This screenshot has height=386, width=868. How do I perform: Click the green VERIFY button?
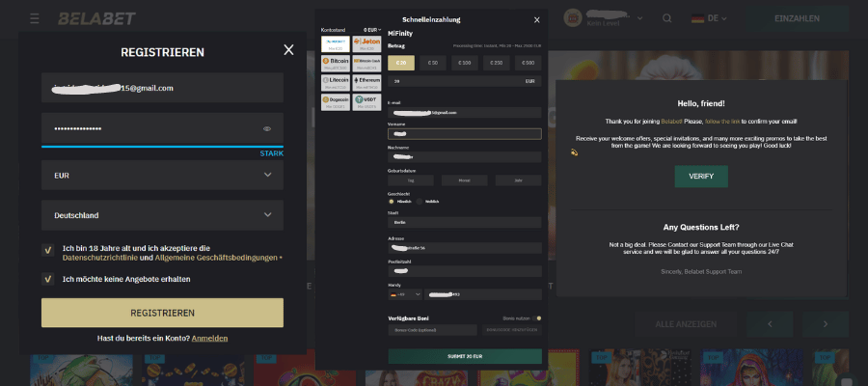pyautogui.click(x=701, y=177)
